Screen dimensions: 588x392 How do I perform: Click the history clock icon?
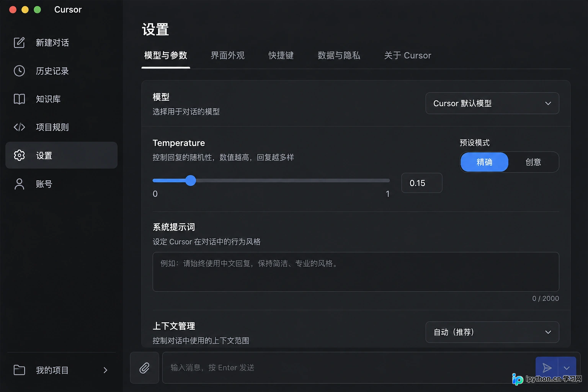[19, 71]
